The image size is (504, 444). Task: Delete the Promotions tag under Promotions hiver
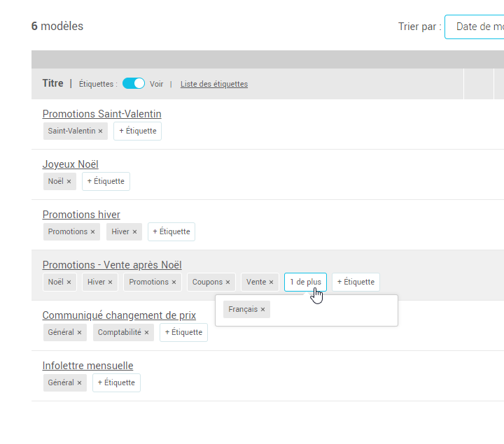click(x=93, y=231)
